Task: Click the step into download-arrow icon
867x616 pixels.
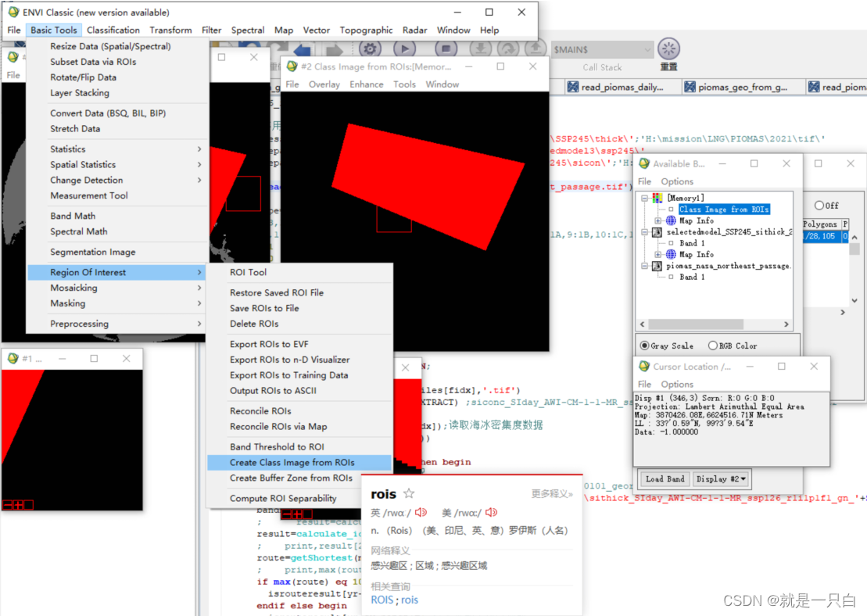Action: tap(481, 48)
